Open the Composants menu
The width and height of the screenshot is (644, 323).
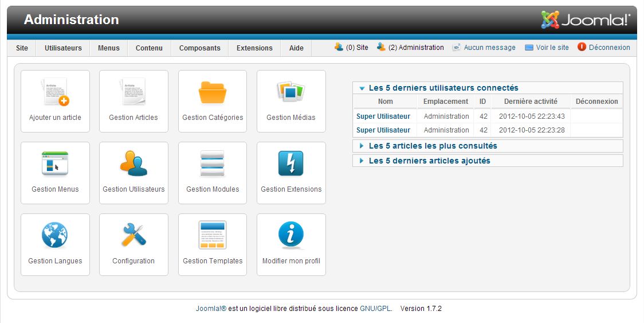click(x=199, y=48)
